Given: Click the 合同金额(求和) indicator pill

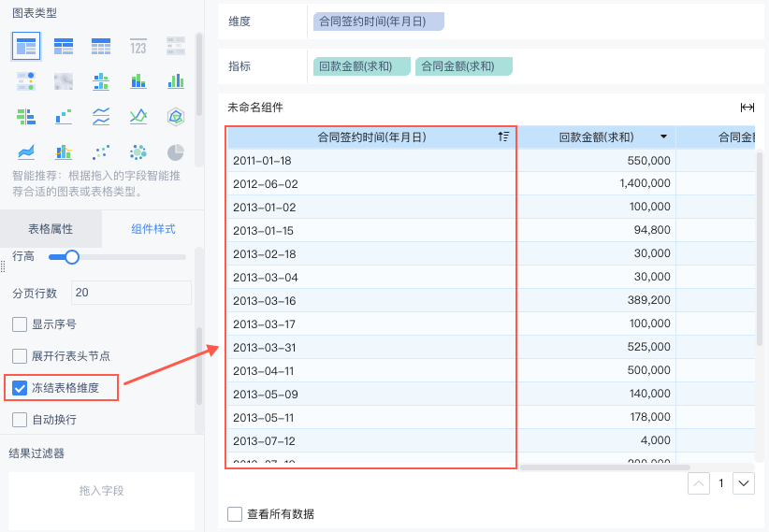Looking at the screenshot, I should (x=464, y=66).
